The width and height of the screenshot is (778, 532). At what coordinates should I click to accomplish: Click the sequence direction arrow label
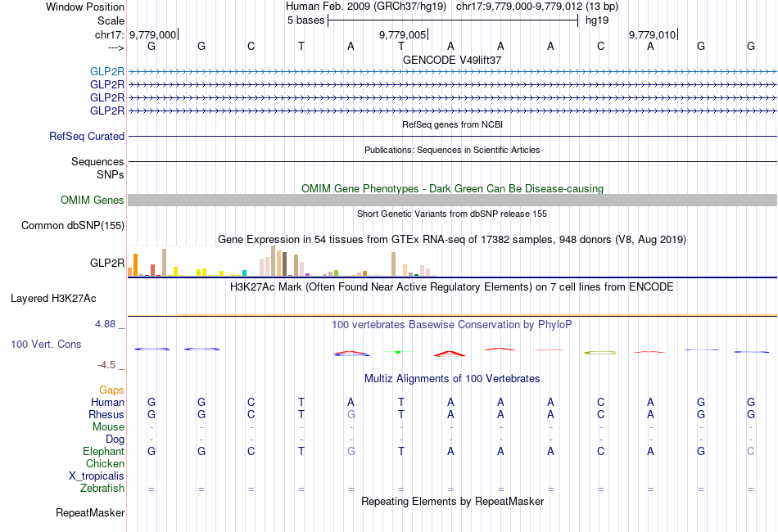(116, 47)
